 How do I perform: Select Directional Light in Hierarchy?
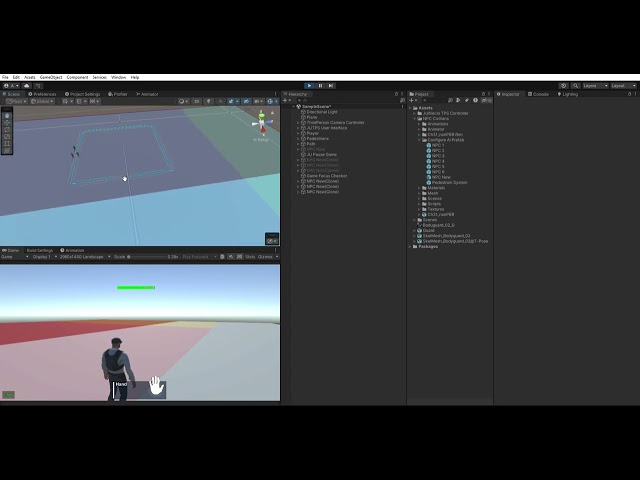pyautogui.click(x=322, y=112)
